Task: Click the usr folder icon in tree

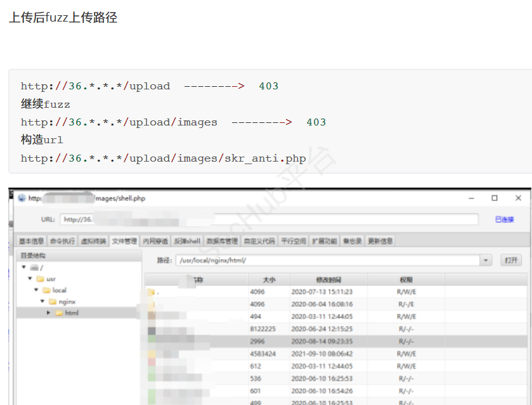Action: [x=40, y=279]
